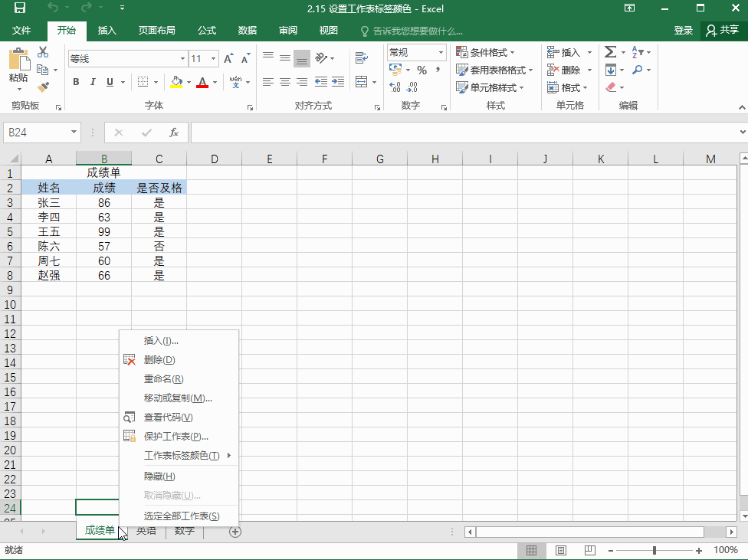
Task: Click the 登录 sign-in button
Action: point(683,31)
